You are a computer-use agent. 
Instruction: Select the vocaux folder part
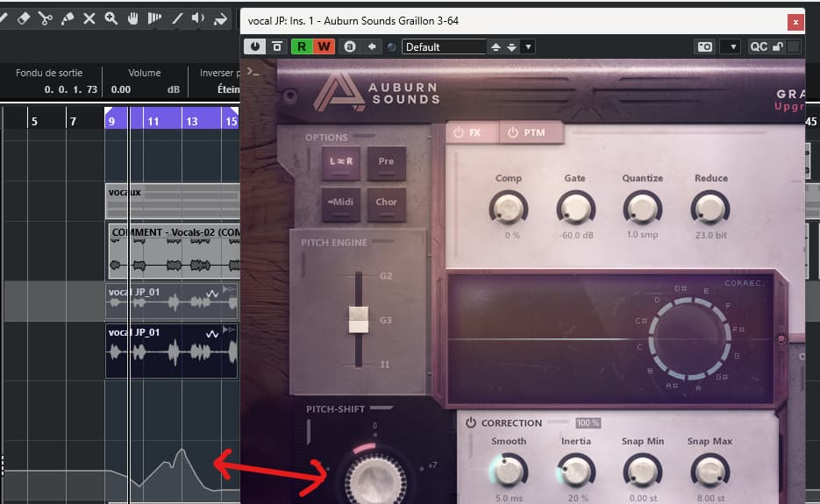(x=173, y=201)
